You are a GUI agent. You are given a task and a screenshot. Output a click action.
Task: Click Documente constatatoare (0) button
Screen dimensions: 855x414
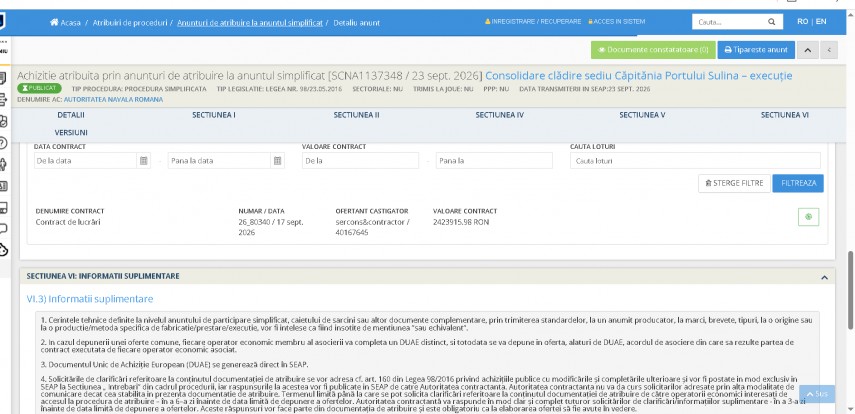[x=653, y=50]
